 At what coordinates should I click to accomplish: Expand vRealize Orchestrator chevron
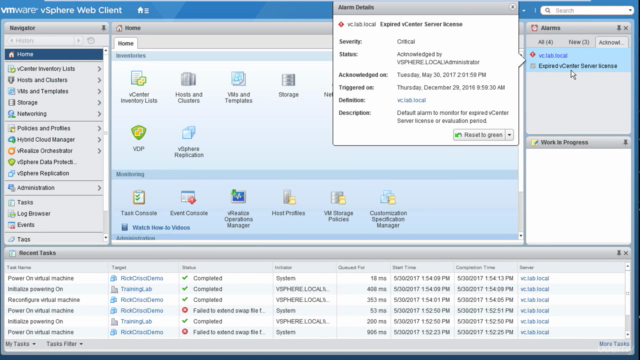tap(99, 151)
